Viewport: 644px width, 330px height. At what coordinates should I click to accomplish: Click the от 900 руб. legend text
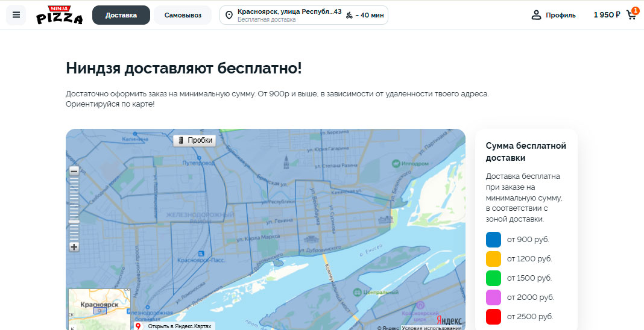pos(528,240)
